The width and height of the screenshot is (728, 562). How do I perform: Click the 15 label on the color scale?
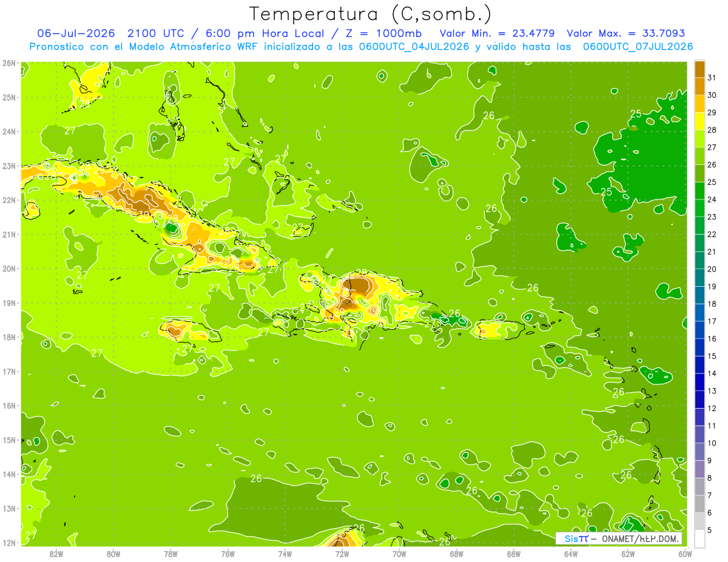(x=712, y=356)
